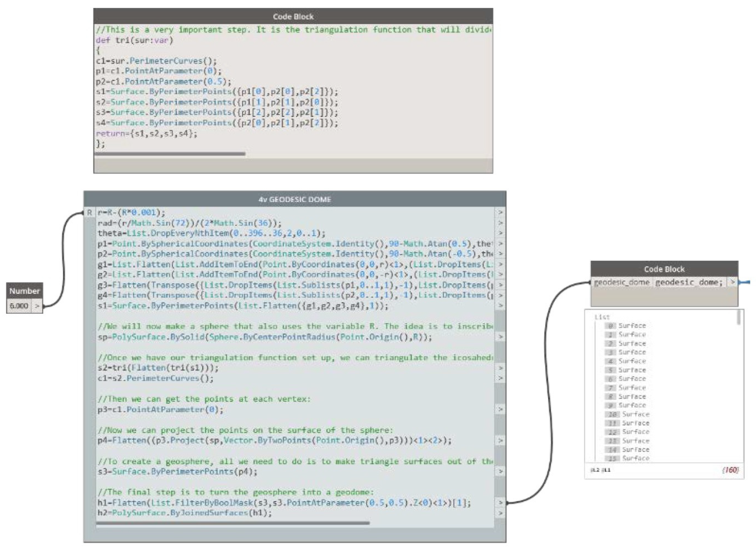This screenshot has width=756, height=549.
Task: Select Surface item index 15 in list
Action: [635, 459]
